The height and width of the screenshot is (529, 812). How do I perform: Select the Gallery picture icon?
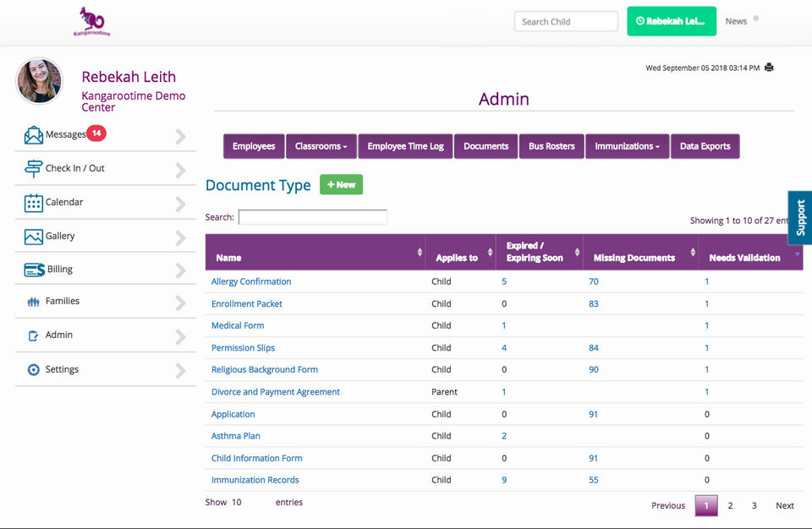pyautogui.click(x=34, y=237)
